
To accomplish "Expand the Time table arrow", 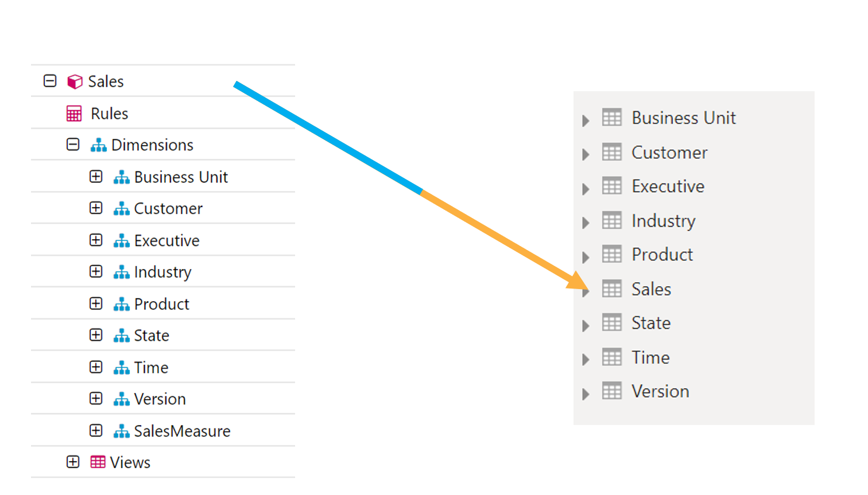I will coord(586,360).
